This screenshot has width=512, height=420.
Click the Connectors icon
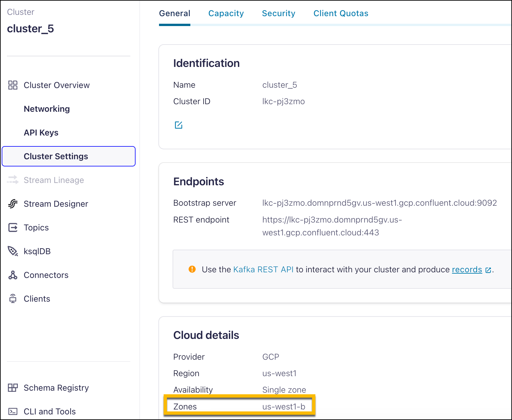(13, 275)
